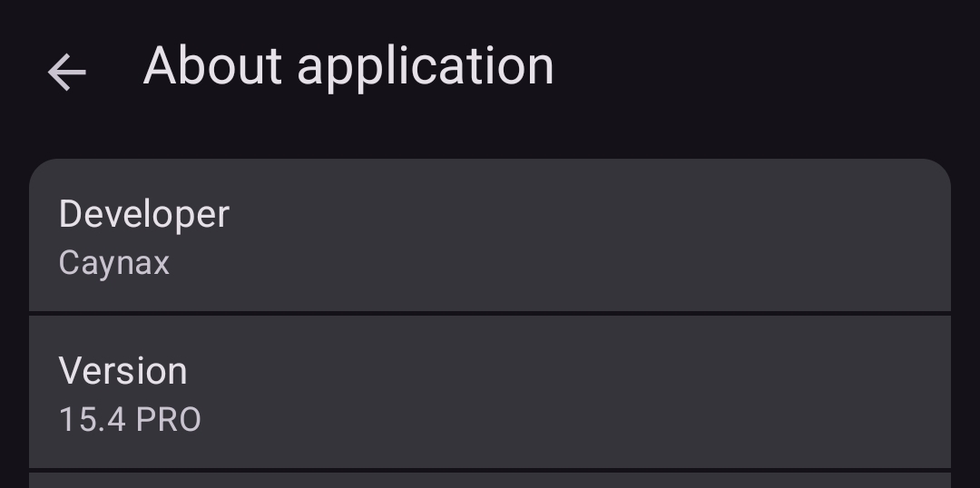Tap the back arrow icon
Screen dimensions: 980x488
coord(66,72)
